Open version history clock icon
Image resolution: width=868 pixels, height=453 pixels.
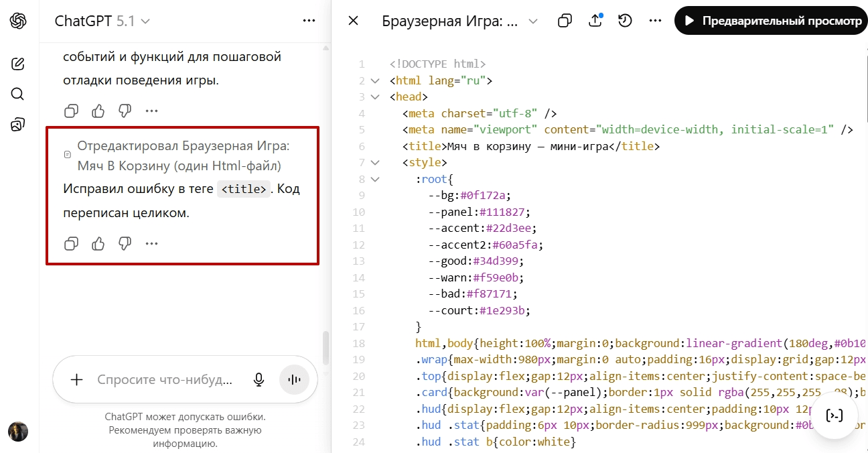click(625, 21)
